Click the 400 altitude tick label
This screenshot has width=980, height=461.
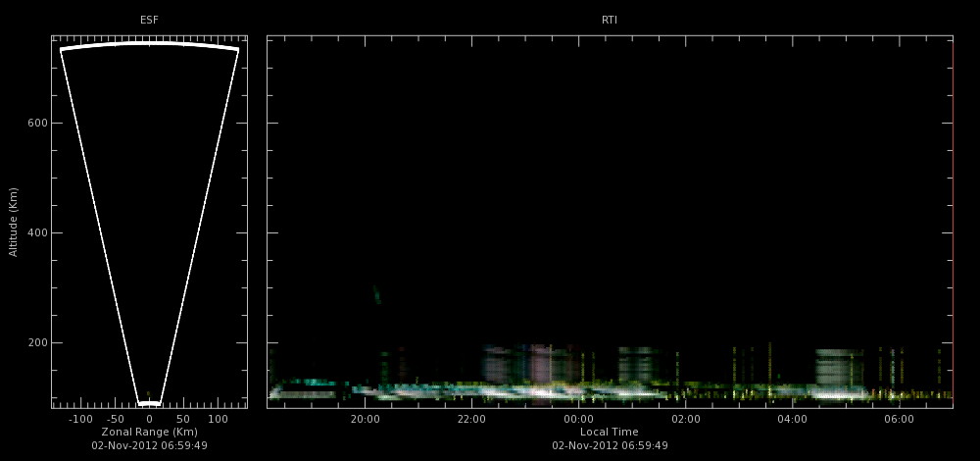[36, 233]
